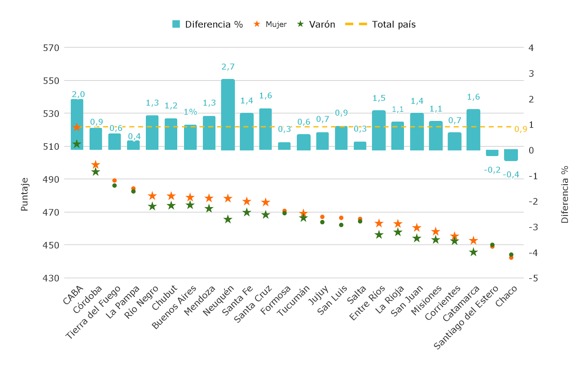Click the orange Mujer star for Río Negro
Screen dimensions: 588x366
click(x=152, y=196)
